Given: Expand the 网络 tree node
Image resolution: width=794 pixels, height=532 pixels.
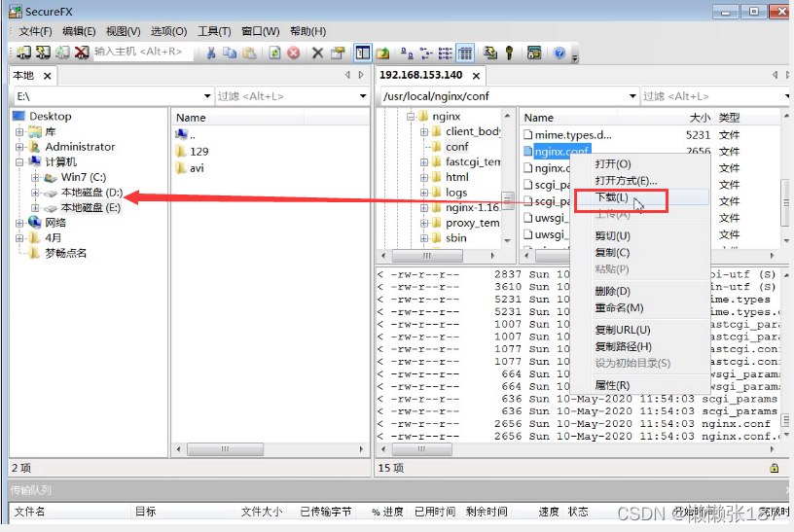Looking at the screenshot, I should (19, 224).
